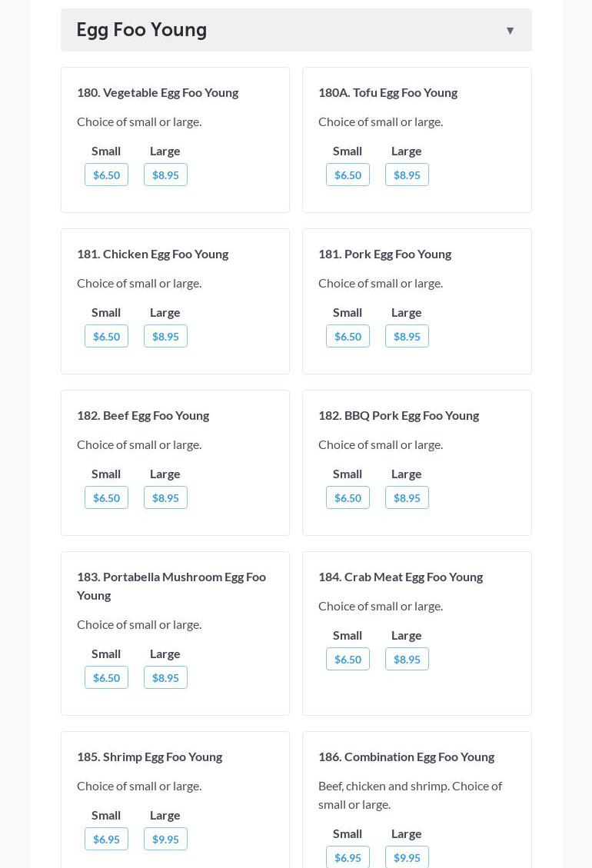Viewport: 592px width, 868px height.
Task: Select Large BBQ Pork Egg Foo Young
Action: 407,497
